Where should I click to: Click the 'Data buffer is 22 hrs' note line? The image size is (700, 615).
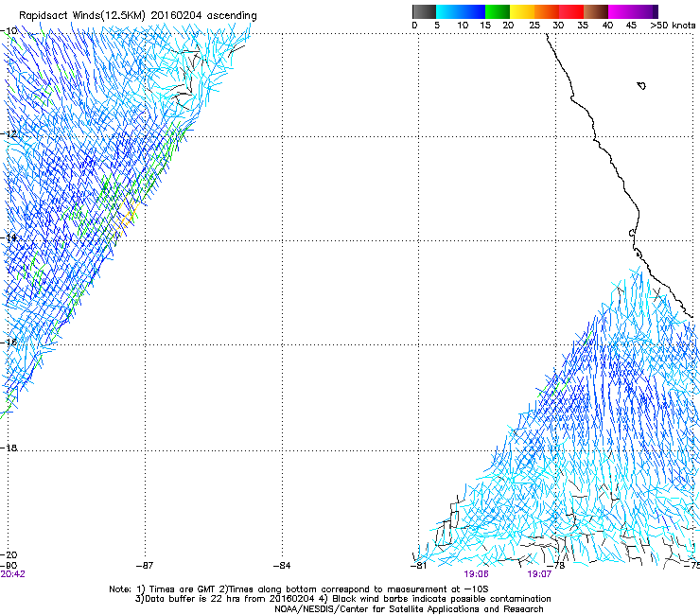click(343, 599)
